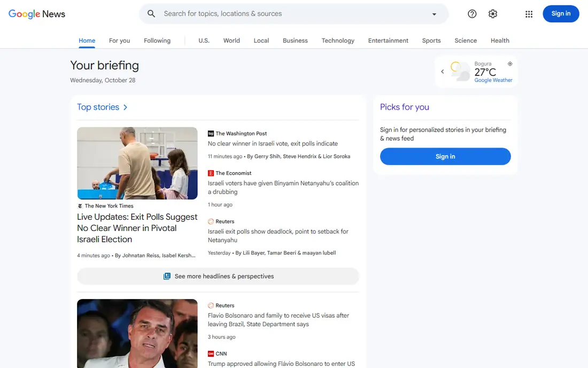Click The Washington Post source icon
This screenshot has width=588, height=368.
[x=211, y=134]
